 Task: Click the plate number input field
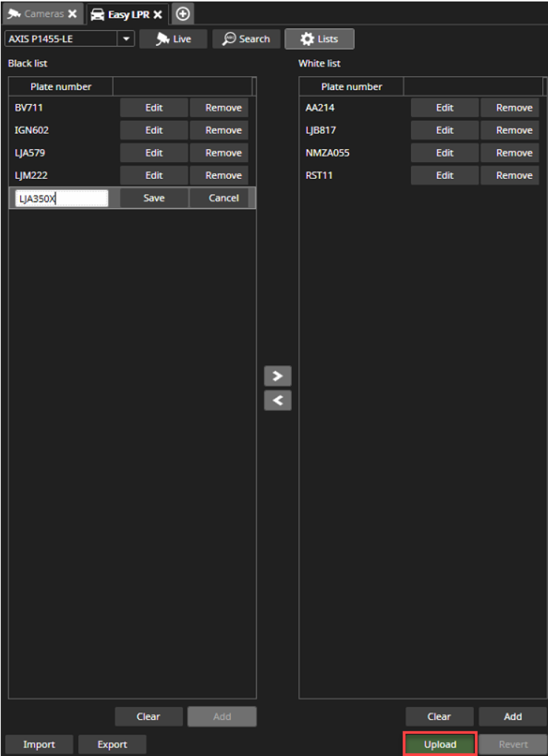(x=62, y=198)
